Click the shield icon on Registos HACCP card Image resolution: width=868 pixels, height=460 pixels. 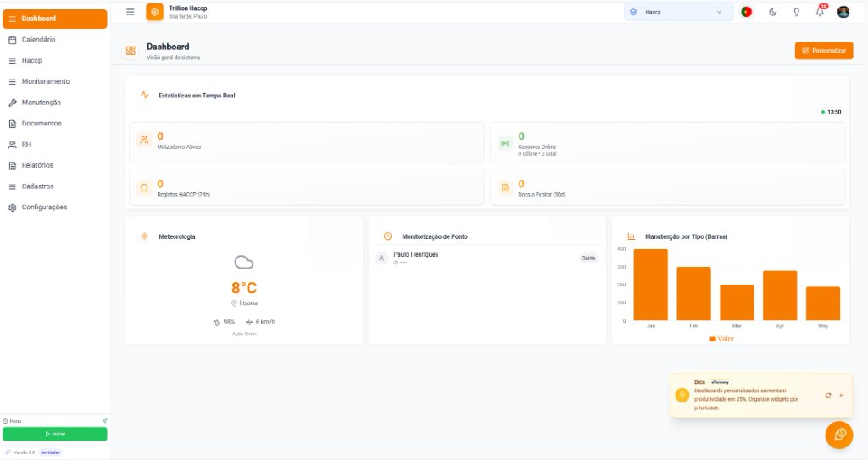point(144,188)
